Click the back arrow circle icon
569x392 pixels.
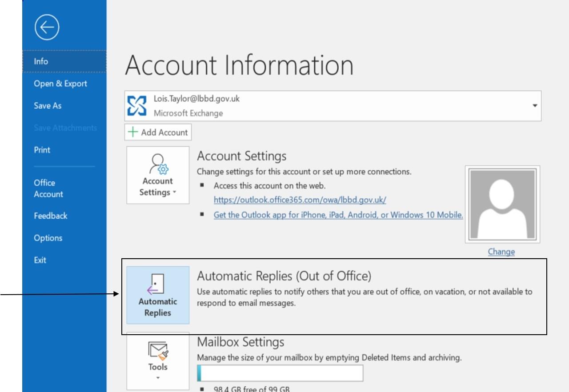point(47,27)
